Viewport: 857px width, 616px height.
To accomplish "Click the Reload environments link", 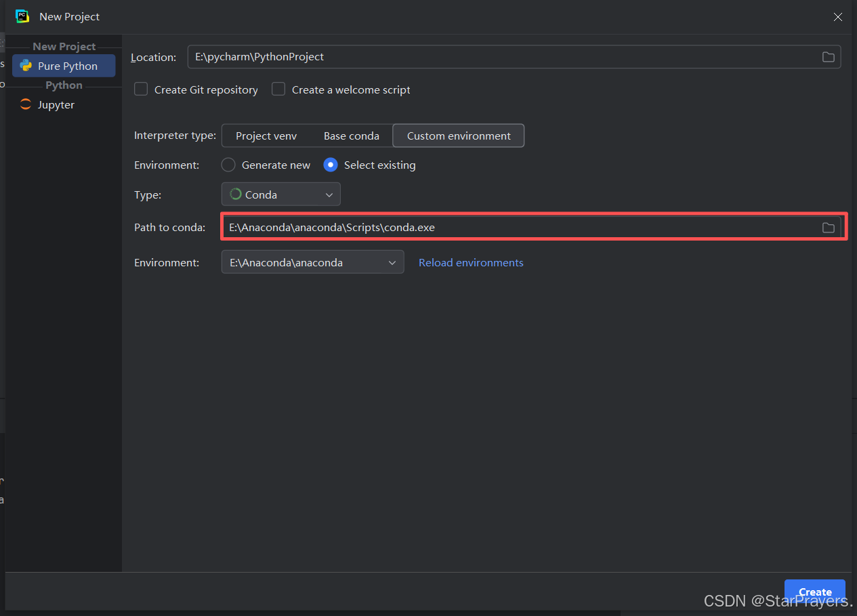I will click(471, 262).
